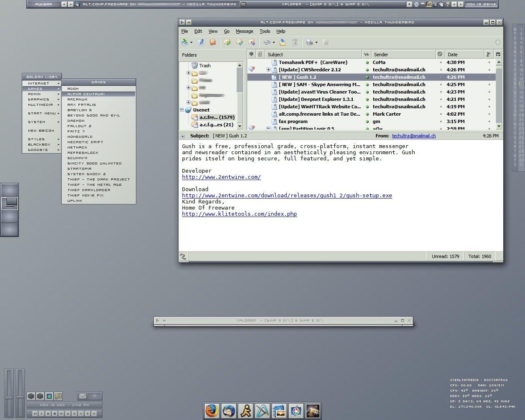
Task: Sort messages by Subject column header
Action: coord(313,54)
